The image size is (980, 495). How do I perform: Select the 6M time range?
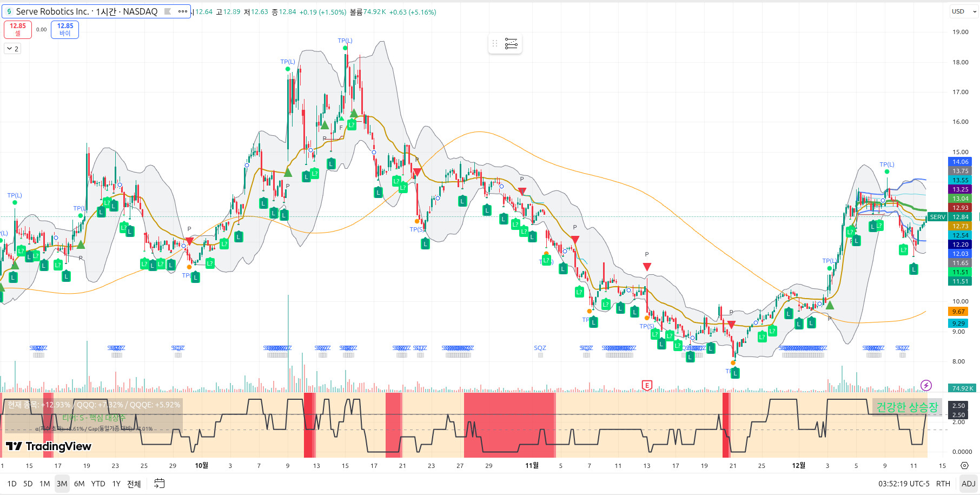tap(79, 484)
